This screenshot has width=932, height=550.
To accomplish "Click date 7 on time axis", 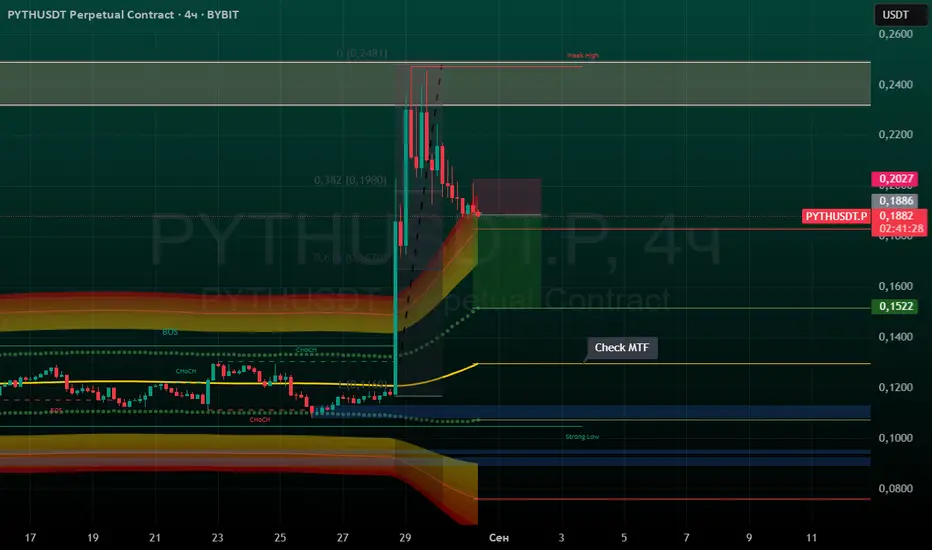I will [687, 538].
